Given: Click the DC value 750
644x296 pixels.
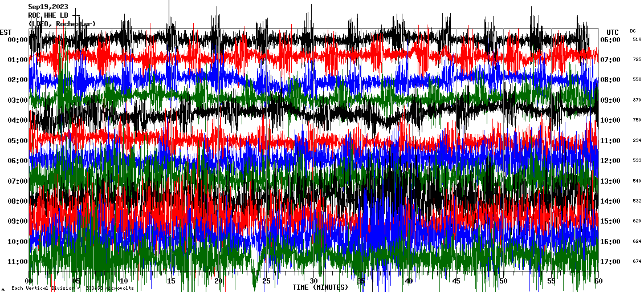Looking at the screenshot, I should (x=637, y=120).
